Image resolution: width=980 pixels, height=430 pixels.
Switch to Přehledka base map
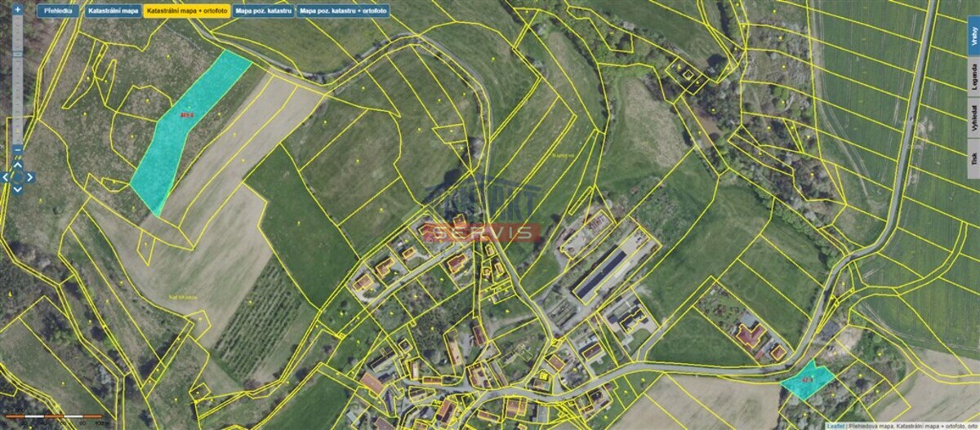(x=59, y=11)
